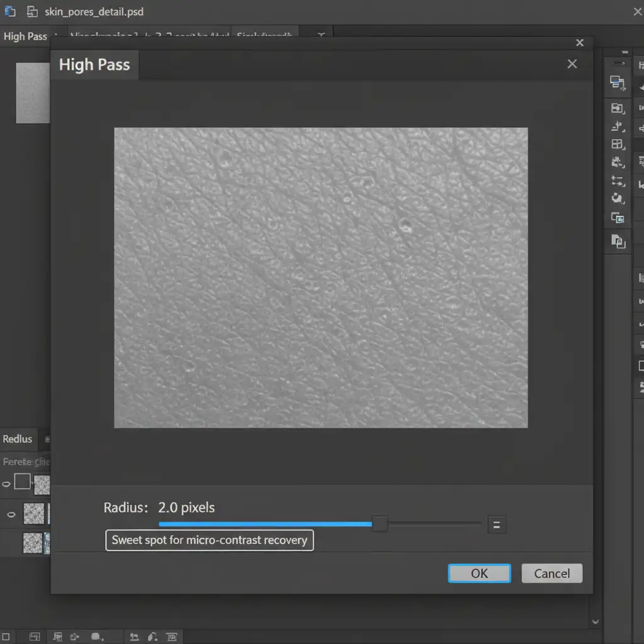
Task: Toggle visibility of the top layer
Action: (x=6, y=484)
